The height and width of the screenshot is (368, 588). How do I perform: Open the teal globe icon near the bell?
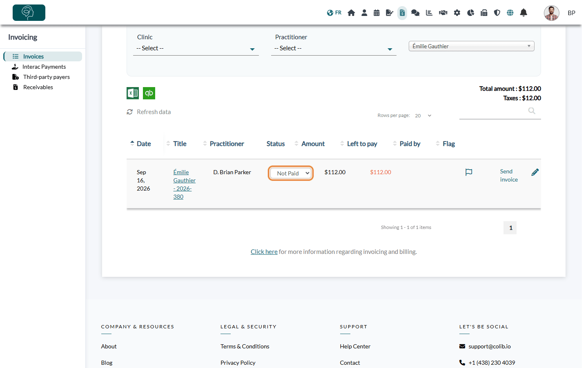[510, 13]
